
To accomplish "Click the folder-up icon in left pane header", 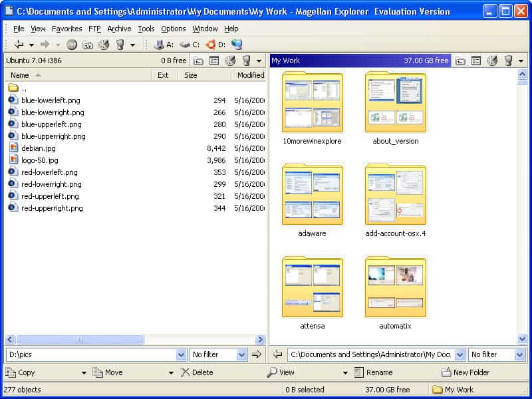I will [198, 61].
